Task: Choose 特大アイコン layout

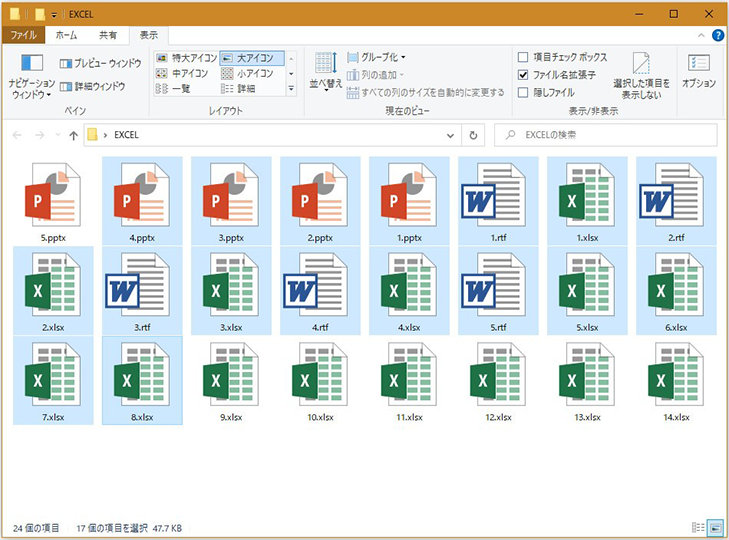Action: 186,58
